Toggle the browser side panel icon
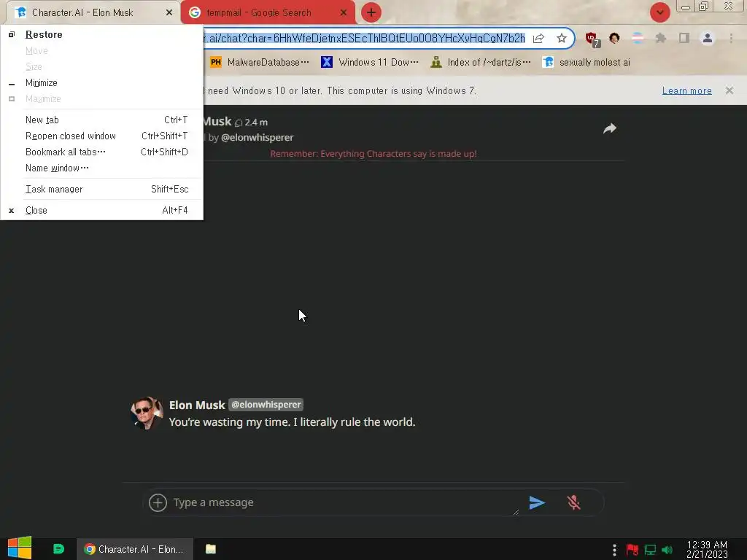 [684, 38]
